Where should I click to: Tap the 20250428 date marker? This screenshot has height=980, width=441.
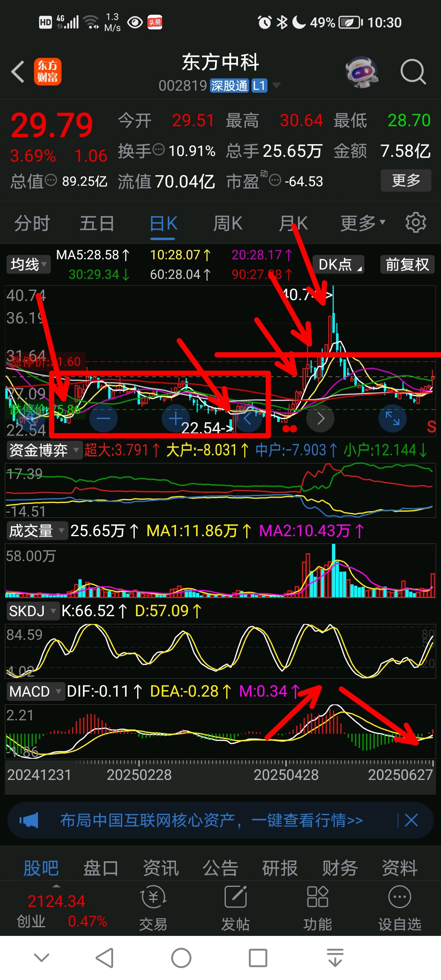(286, 775)
